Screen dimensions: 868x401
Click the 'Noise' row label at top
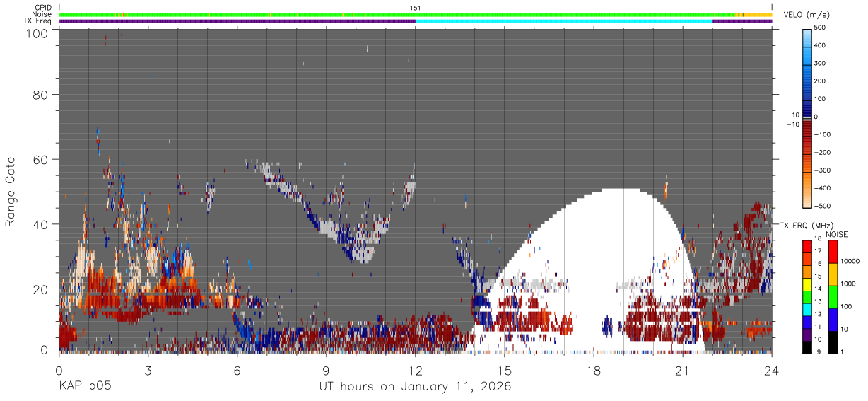43,14
